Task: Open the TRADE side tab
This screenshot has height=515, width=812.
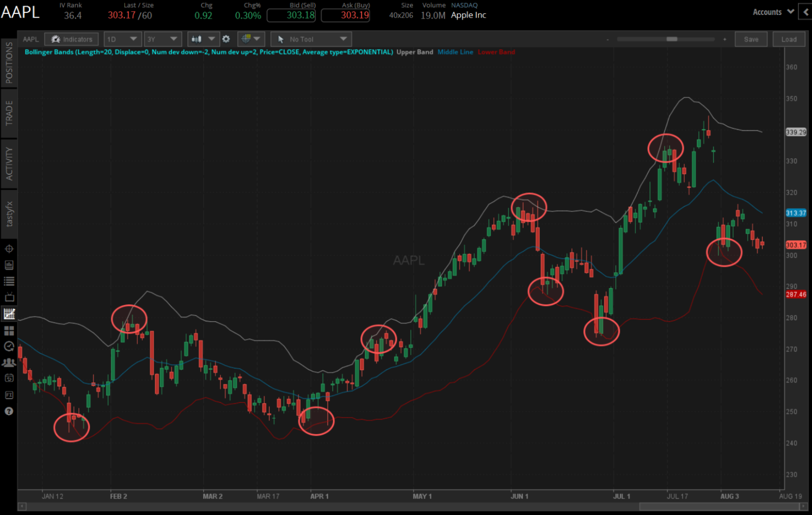Action: [x=9, y=113]
